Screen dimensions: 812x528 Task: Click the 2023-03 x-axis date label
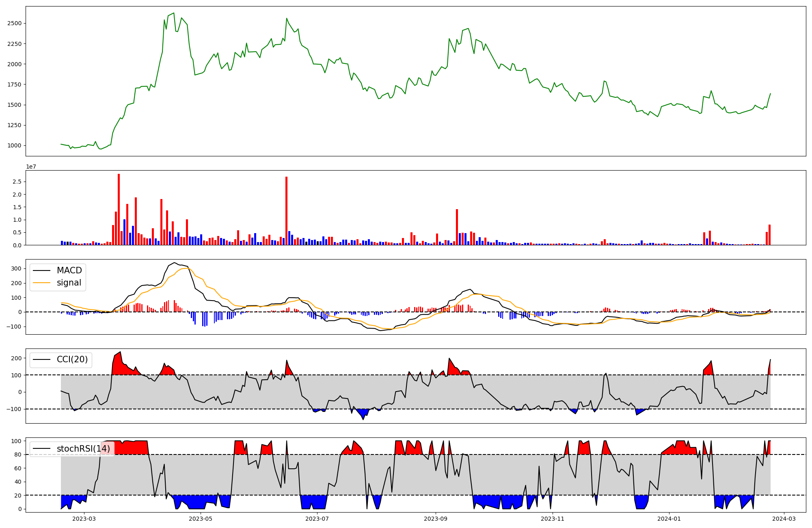84,519
